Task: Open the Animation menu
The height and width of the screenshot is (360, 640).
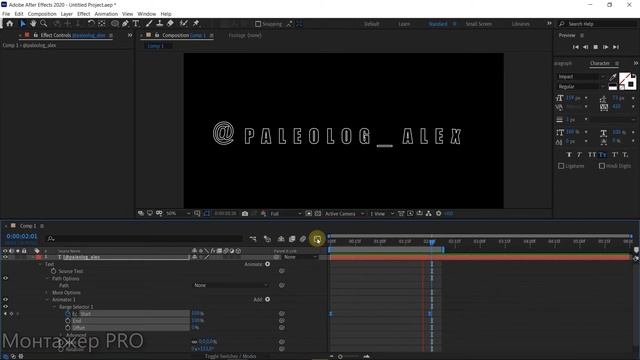Action: coord(106,14)
